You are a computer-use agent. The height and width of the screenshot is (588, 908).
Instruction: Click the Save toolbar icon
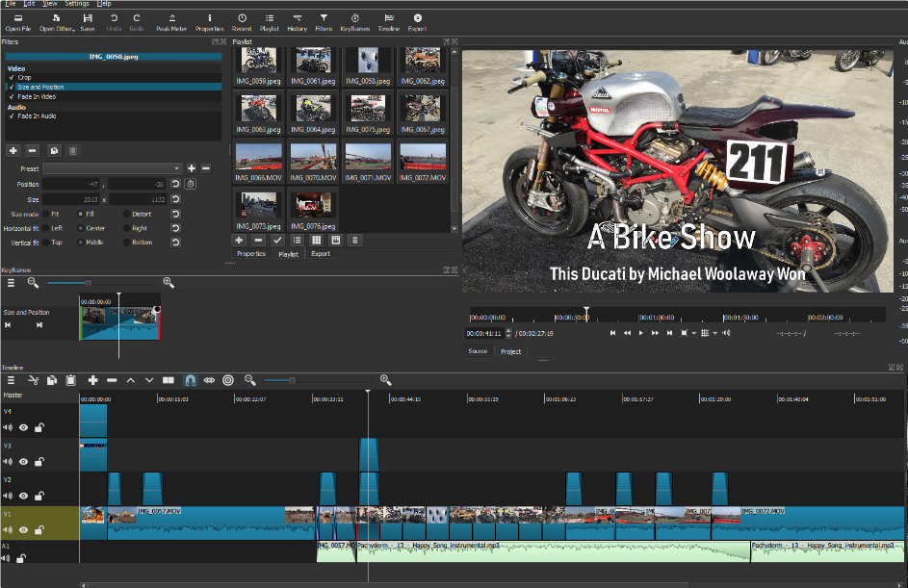tap(88, 22)
